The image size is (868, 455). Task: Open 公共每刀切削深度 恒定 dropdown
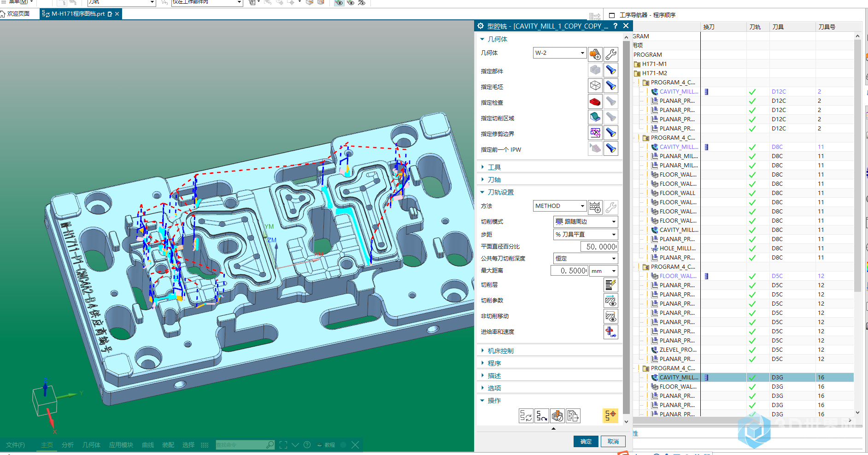click(x=585, y=259)
